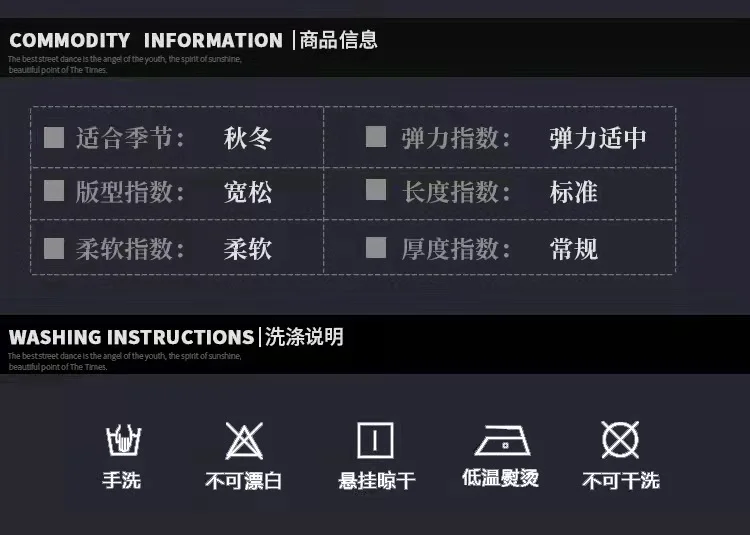Click the hand wash basin icon

123,440
